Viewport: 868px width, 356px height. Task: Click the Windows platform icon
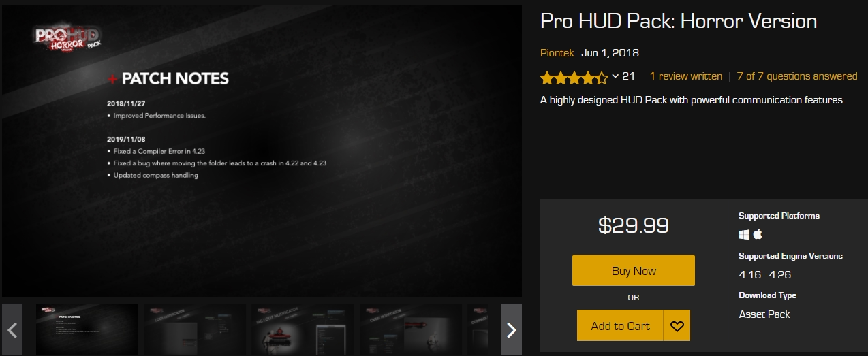coord(744,234)
